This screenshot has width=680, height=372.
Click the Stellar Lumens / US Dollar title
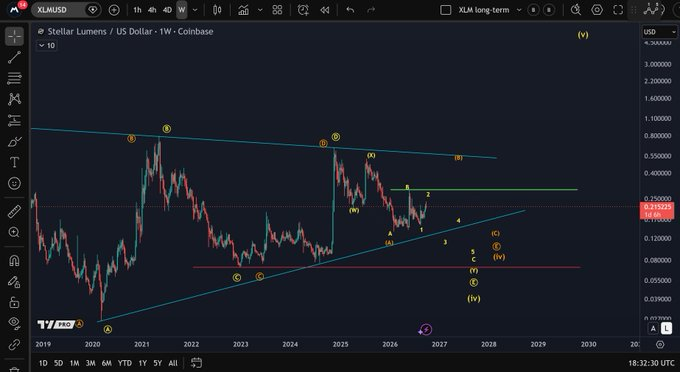pyautogui.click(x=100, y=31)
